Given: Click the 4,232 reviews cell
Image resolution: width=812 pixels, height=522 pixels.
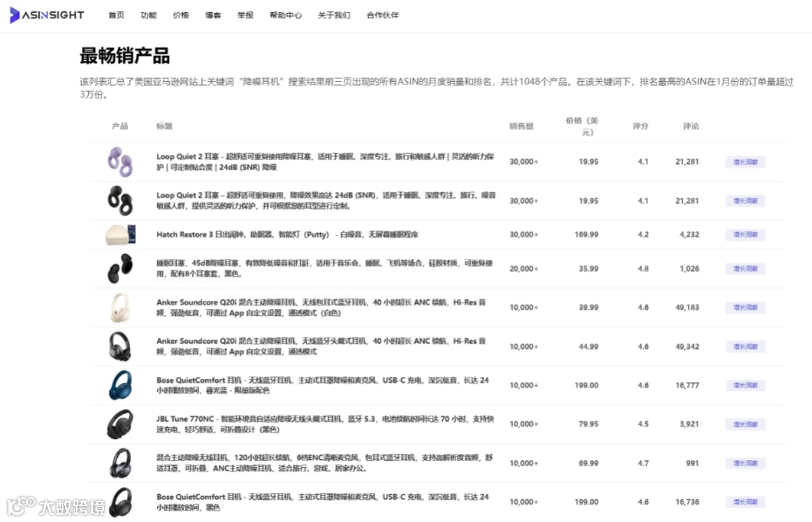Looking at the screenshot, I should tap(689, 235).
